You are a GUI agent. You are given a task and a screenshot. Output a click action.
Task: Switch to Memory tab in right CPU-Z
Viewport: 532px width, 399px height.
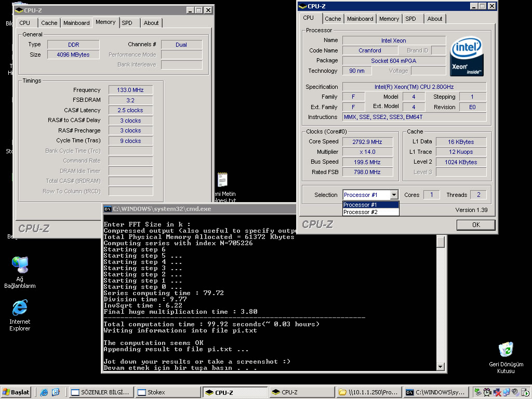pos(389,19)
